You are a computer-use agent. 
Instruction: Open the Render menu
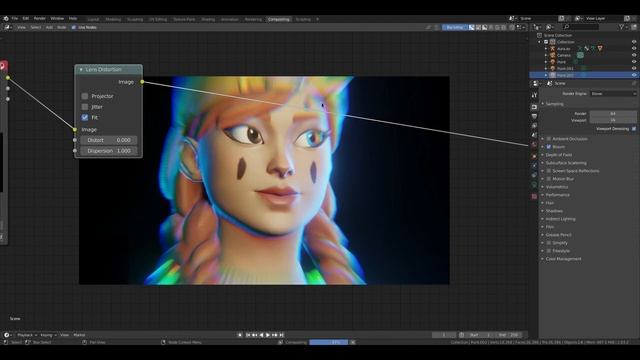40,19
